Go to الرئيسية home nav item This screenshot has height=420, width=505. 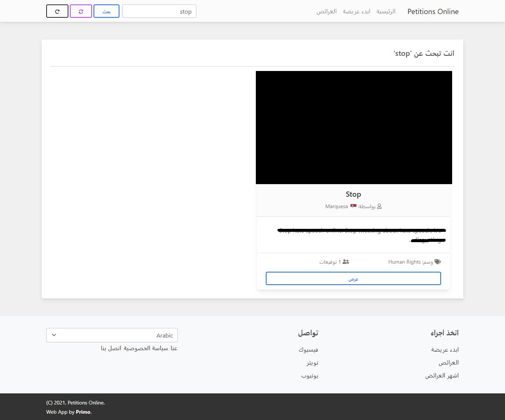click(386, 11)
